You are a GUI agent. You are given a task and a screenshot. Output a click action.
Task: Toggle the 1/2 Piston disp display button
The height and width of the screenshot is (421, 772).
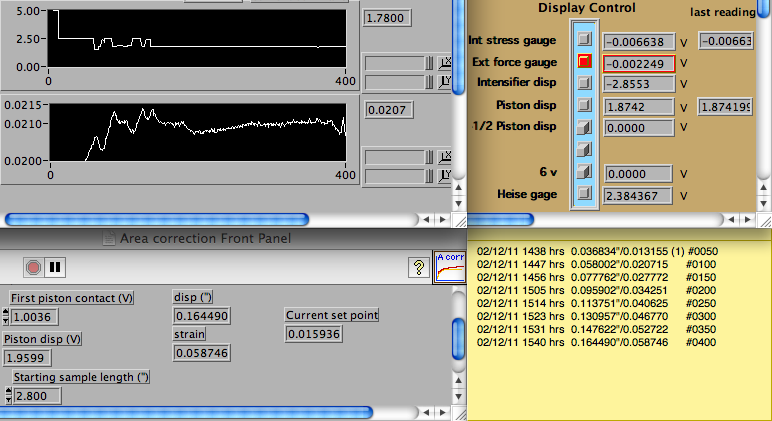click(584, 127)
